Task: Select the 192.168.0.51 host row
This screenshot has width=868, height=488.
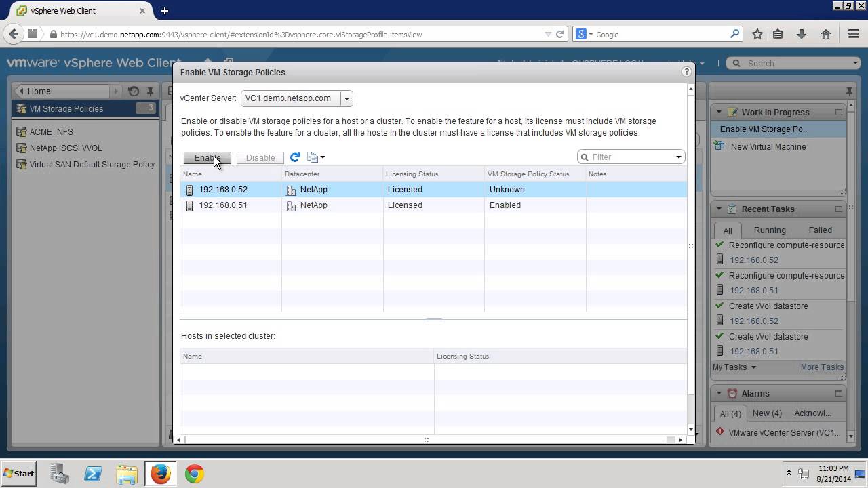Action: tap(433, 205)
